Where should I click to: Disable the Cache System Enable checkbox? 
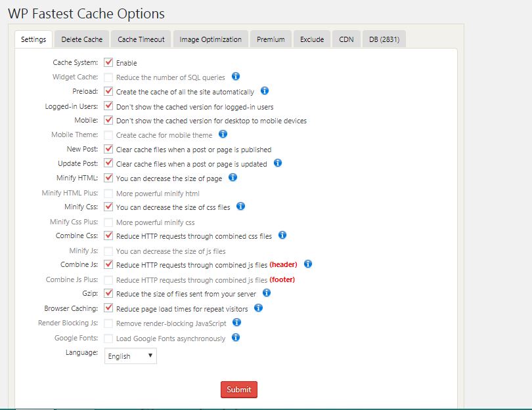108,62
